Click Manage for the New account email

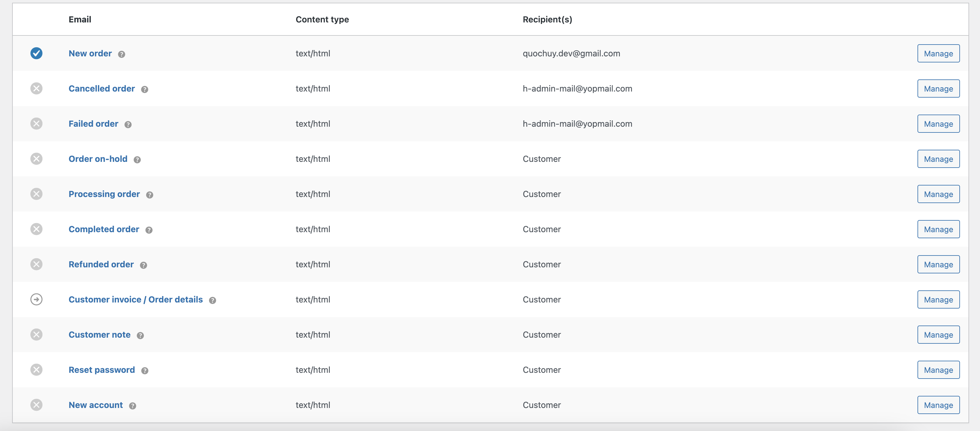click(938, 405)
